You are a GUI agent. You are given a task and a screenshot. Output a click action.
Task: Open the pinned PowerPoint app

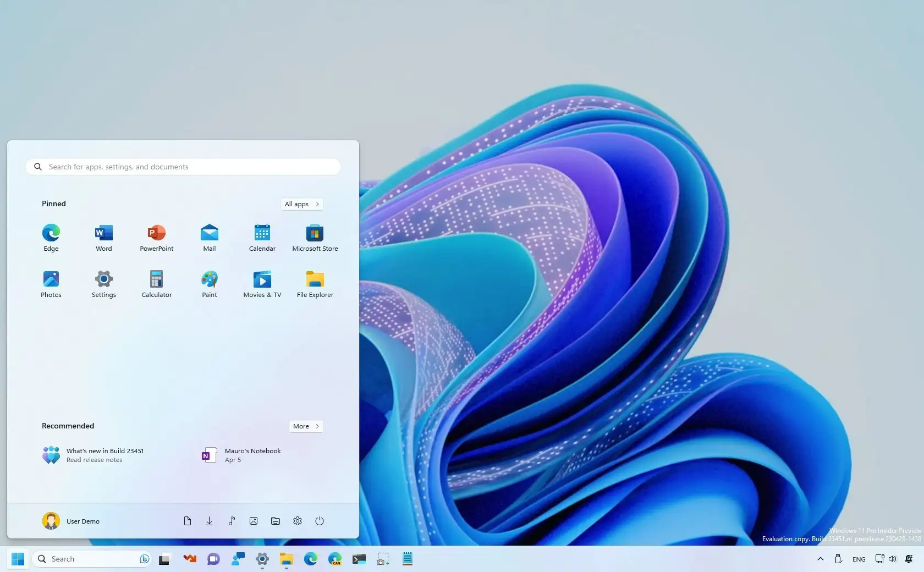click(157, 238)
